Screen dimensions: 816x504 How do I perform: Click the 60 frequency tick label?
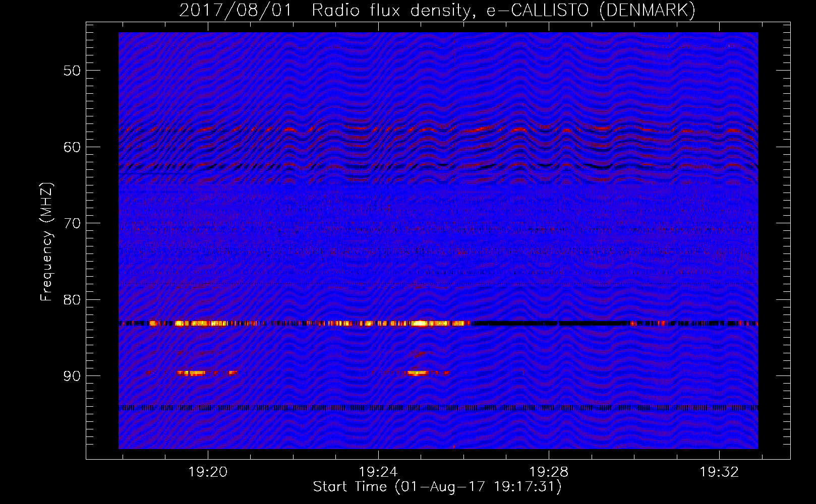(72, 147)
